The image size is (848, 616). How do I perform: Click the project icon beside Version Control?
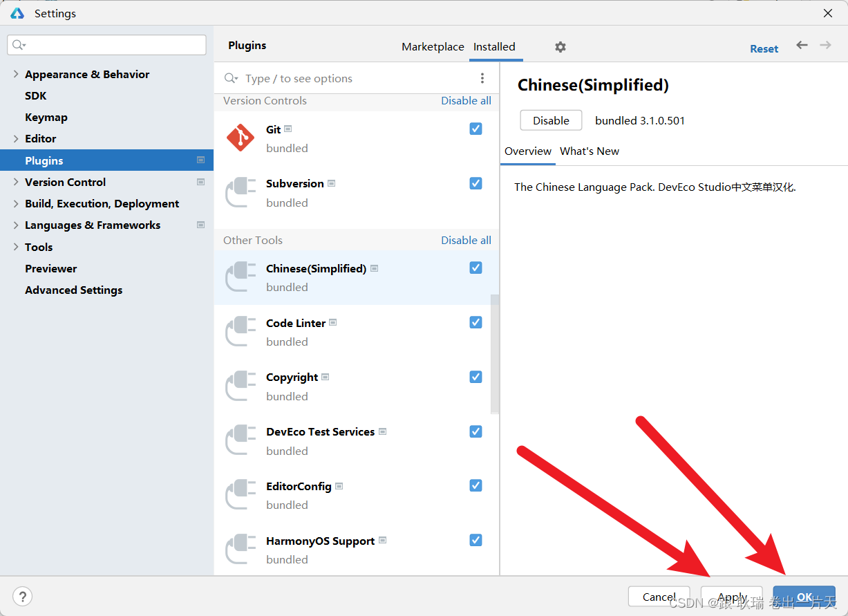200,182
